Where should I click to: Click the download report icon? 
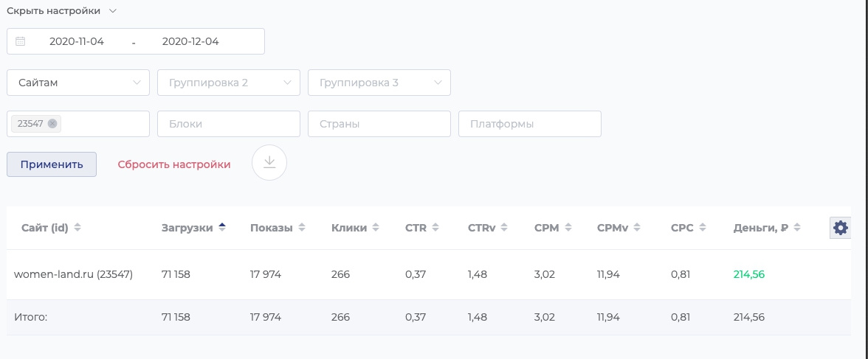[x=269, y=163]
